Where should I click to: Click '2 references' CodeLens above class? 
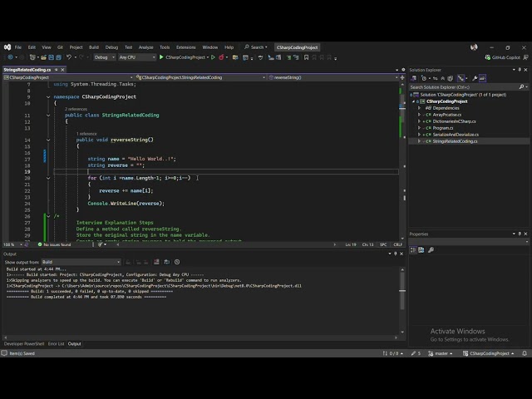[x=76, y=109]
